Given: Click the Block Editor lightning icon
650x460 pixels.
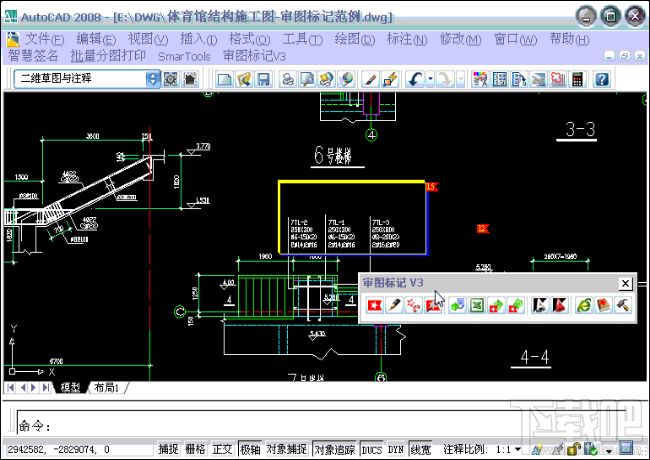Looking at the screenshot, I should (390, 79).
